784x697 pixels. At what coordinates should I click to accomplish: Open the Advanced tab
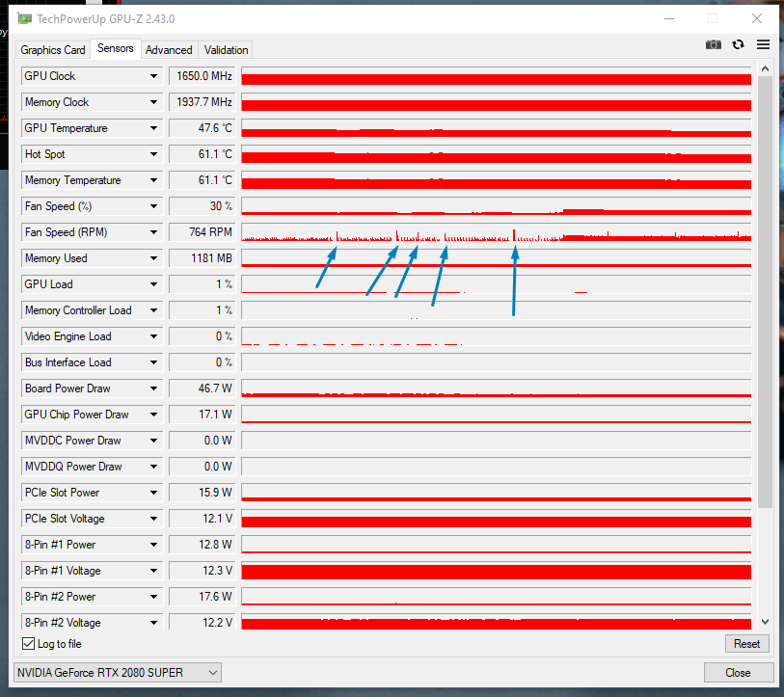pos(169,50)
